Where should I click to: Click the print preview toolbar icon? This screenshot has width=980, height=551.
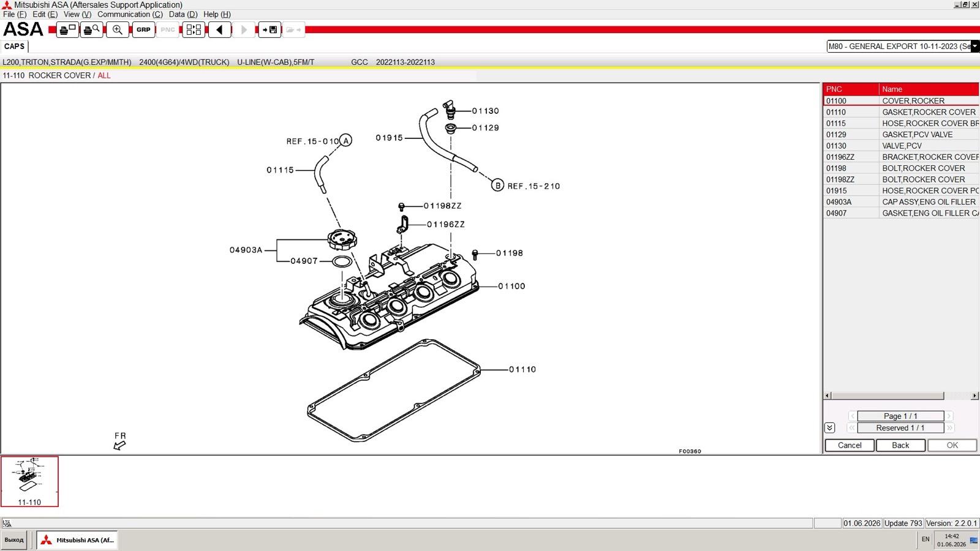(x=91, y=29)
